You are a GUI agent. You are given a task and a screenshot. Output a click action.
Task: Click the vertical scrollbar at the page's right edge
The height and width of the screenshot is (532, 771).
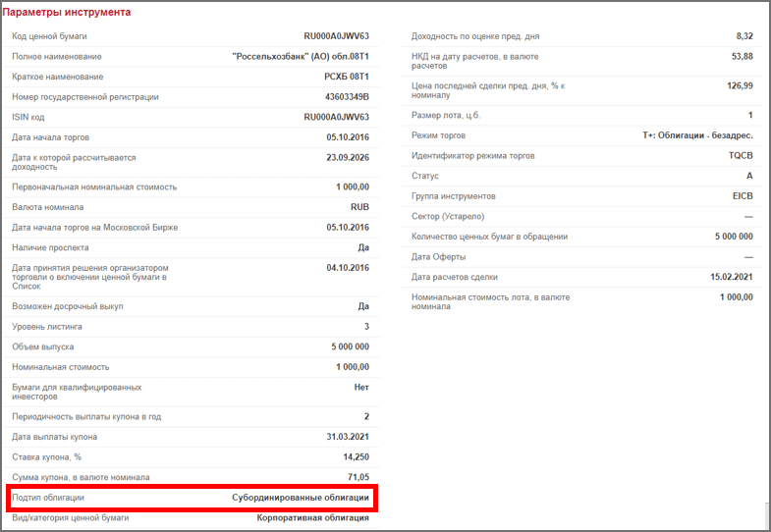pos(767,515)
